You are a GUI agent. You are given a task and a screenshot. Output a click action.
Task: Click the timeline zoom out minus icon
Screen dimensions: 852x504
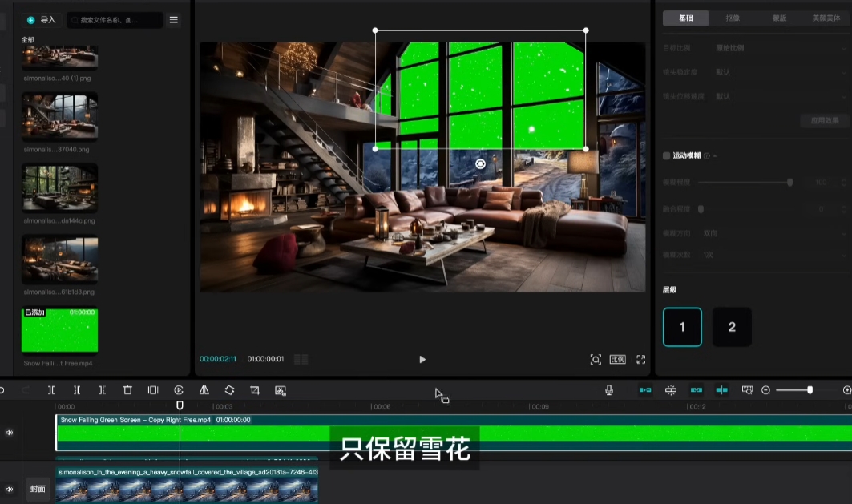tap(765, 390)
